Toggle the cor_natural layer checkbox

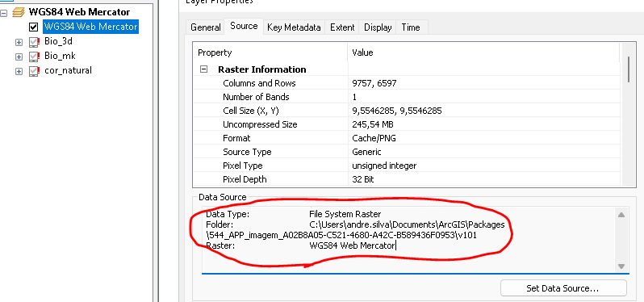coord(33,72)
